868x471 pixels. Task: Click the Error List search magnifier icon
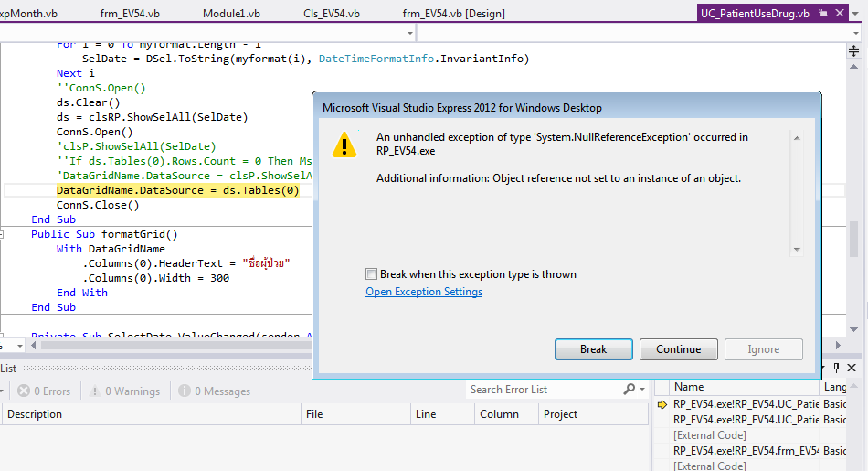[630, 390]
